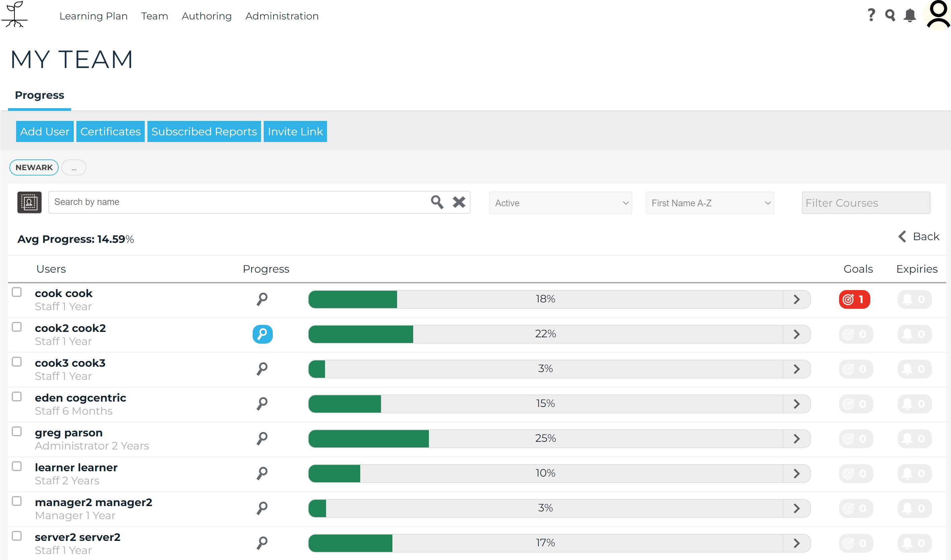Click the clear search X icon
The image size is (951, 560).
coord(459,202)
